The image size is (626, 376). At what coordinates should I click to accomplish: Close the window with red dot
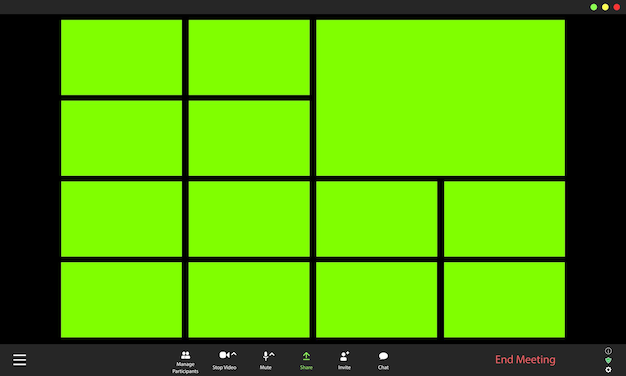tap(617, 7)
